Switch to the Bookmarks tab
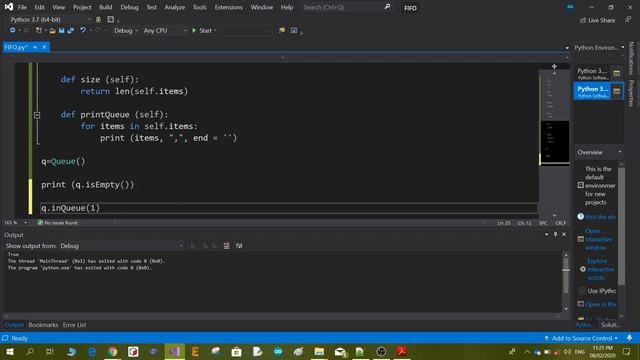 click(43, 325)
